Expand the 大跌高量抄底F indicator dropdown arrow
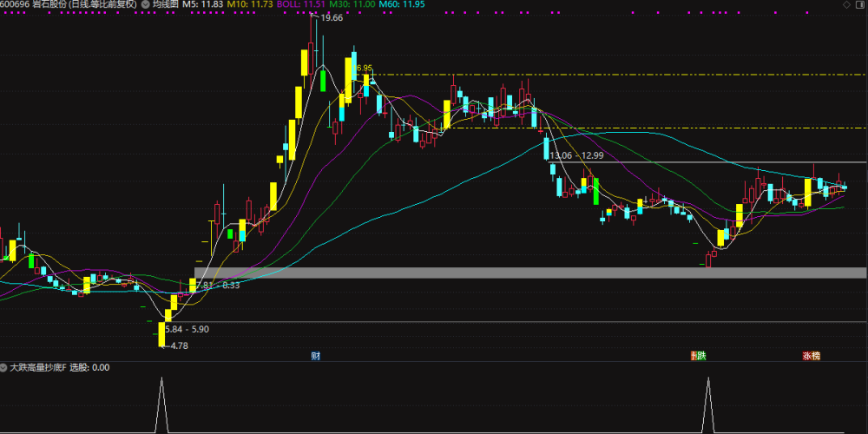 point(4,367)
